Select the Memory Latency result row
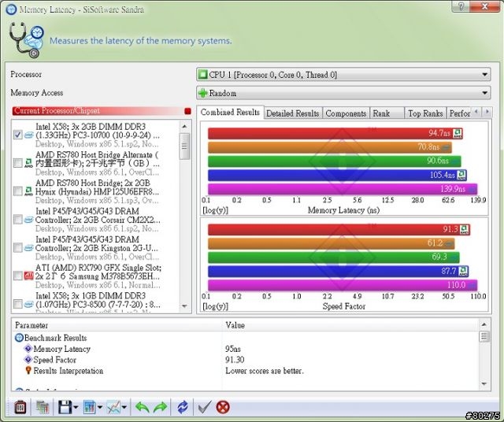504x422 pixels. (246, 349)
